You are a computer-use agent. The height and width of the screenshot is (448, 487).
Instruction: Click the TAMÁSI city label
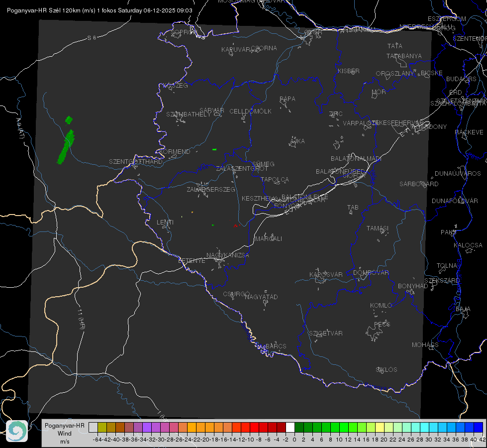(378, 228)
